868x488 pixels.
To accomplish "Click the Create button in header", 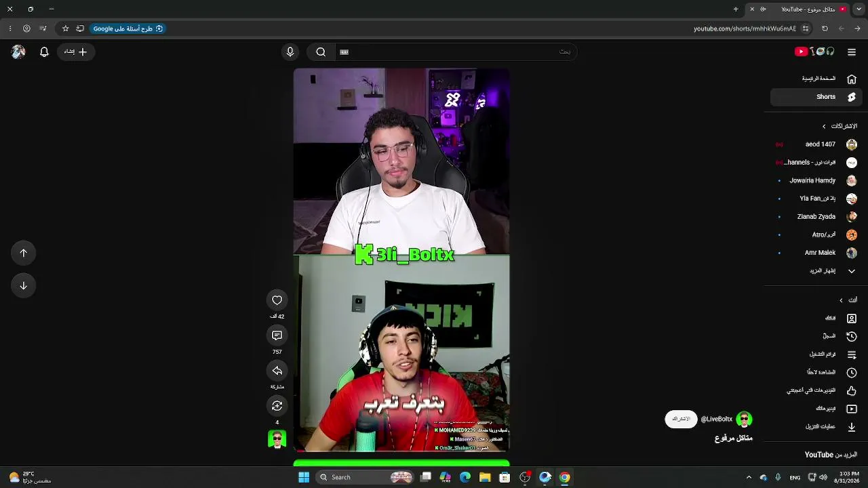I will pos(76,52).
